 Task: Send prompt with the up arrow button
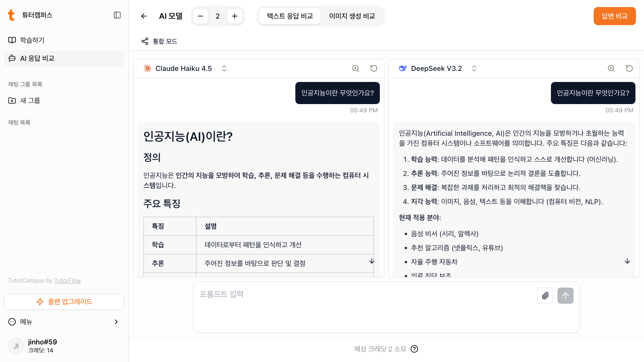(566, 296)
